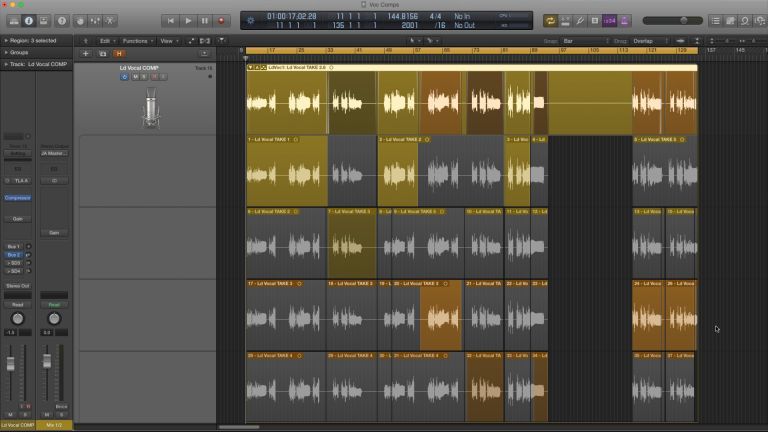Open the Functions menu
This screenshot has width=768, height=432.
(136, 41)
